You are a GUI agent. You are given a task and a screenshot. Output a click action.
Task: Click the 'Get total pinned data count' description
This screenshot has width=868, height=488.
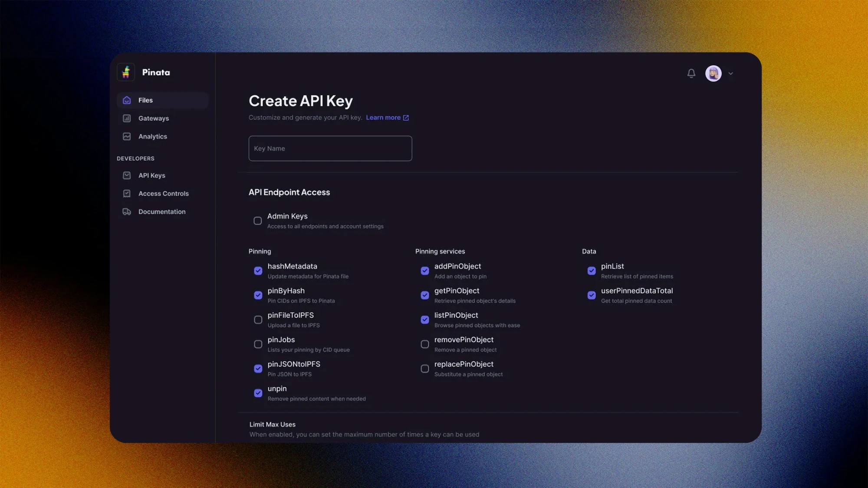[x=637, y=301]
